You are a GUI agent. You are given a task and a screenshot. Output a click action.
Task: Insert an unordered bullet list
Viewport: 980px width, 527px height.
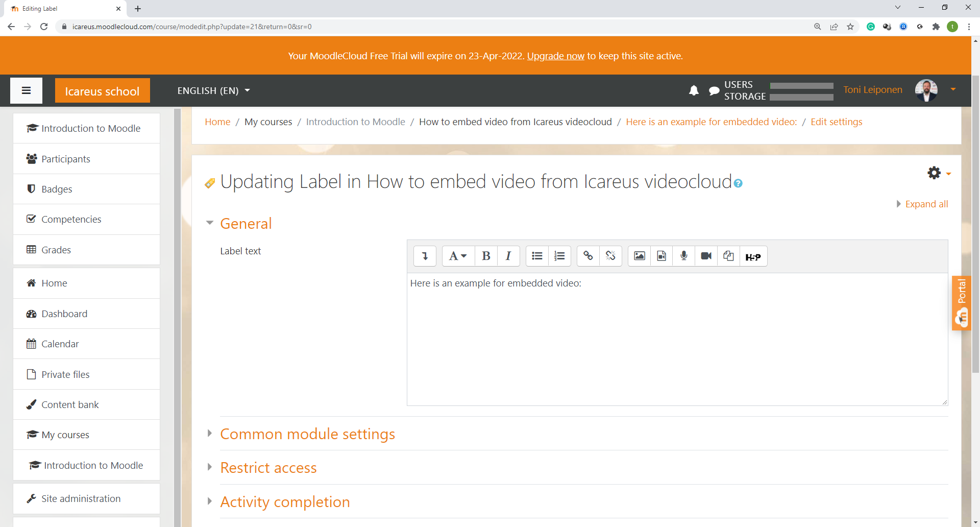[x=537, y=256]
